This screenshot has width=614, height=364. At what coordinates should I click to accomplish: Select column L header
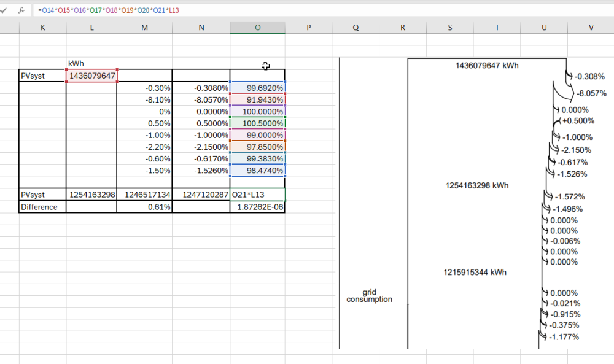91,28
